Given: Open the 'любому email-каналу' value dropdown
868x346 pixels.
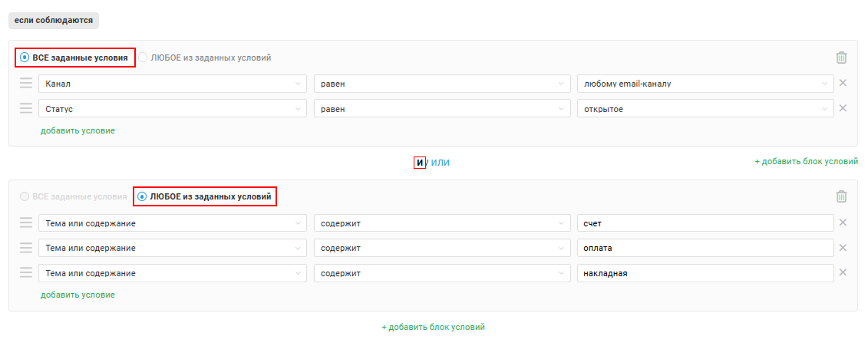Looking at the screenshot, I should click(x=705, y=84).
